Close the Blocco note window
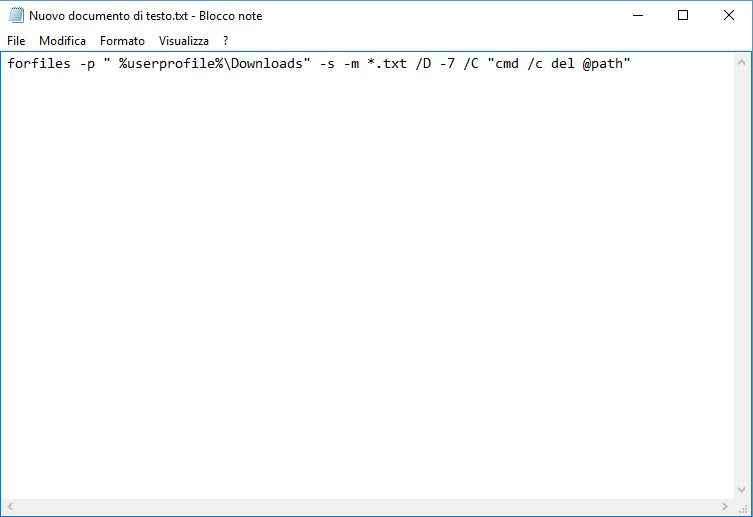This screenshot has height=517, width=753. 728,16
